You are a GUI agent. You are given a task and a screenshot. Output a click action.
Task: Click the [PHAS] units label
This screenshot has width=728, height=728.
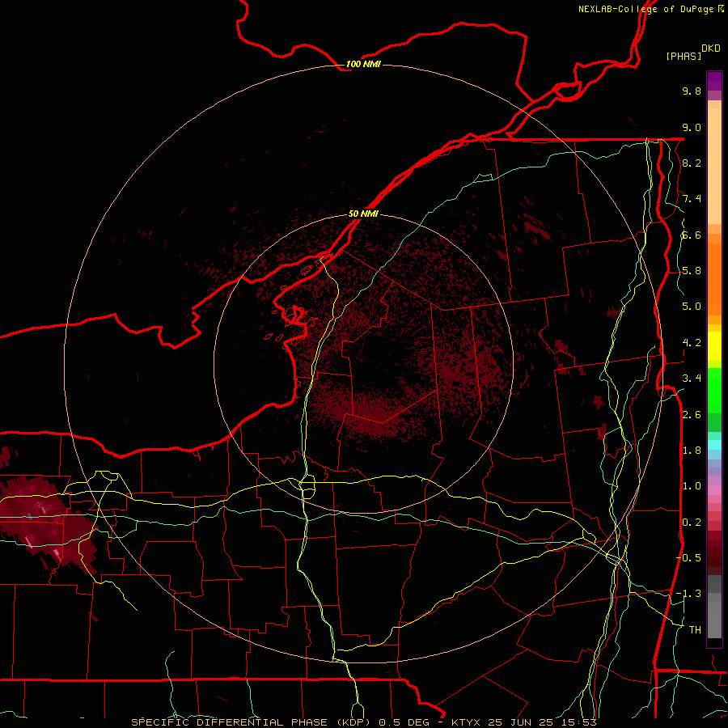(x=684, y=56)
